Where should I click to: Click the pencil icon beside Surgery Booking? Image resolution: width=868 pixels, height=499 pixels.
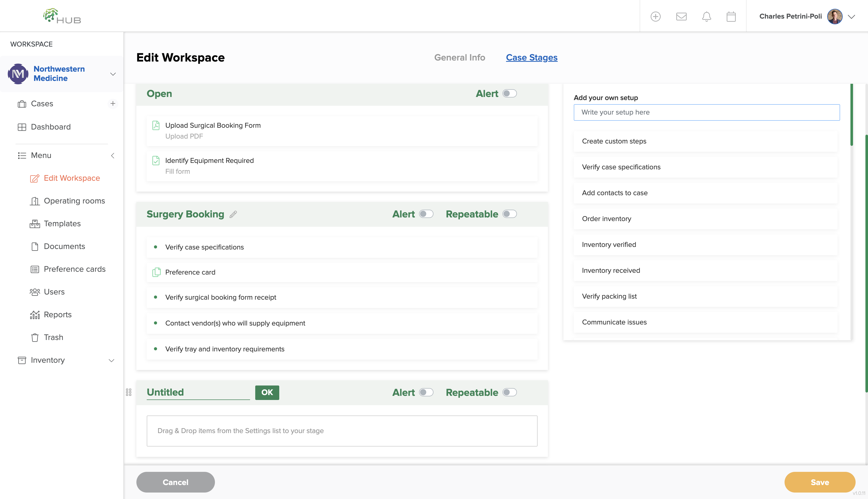coord(233,214)
